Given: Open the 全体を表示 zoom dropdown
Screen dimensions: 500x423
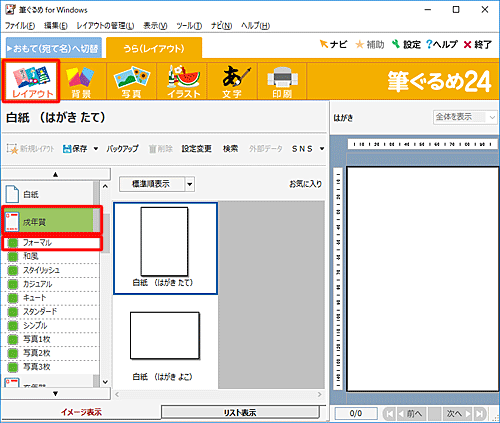Looking at the screenshot, I should tap(465, 117).
